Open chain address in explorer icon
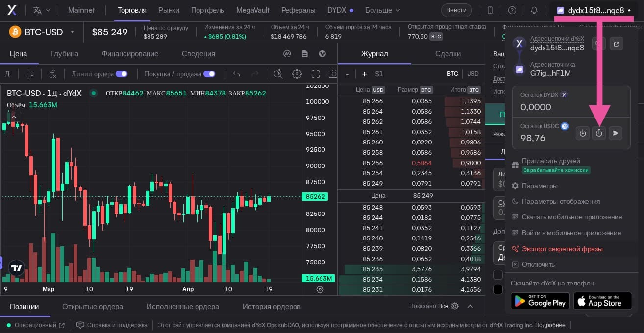 coord(616,44)
